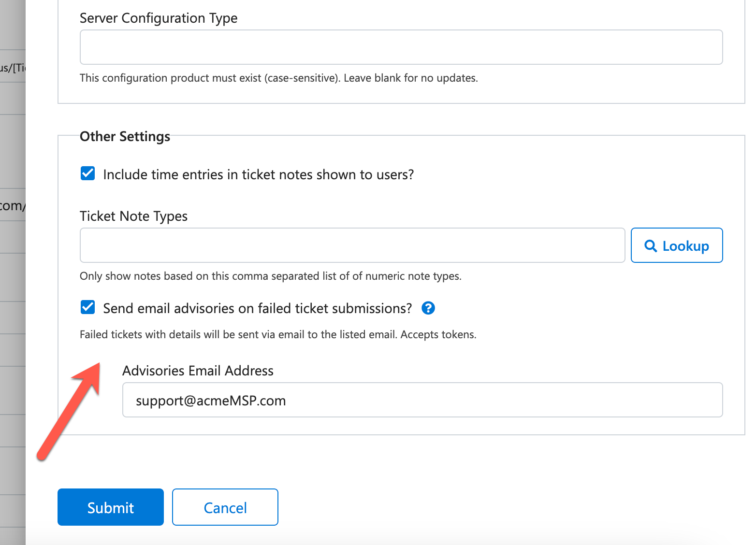Click the 'Failed tickets with details' description text
This screenshot has height=545, width=756.
[x=277, y=334]
